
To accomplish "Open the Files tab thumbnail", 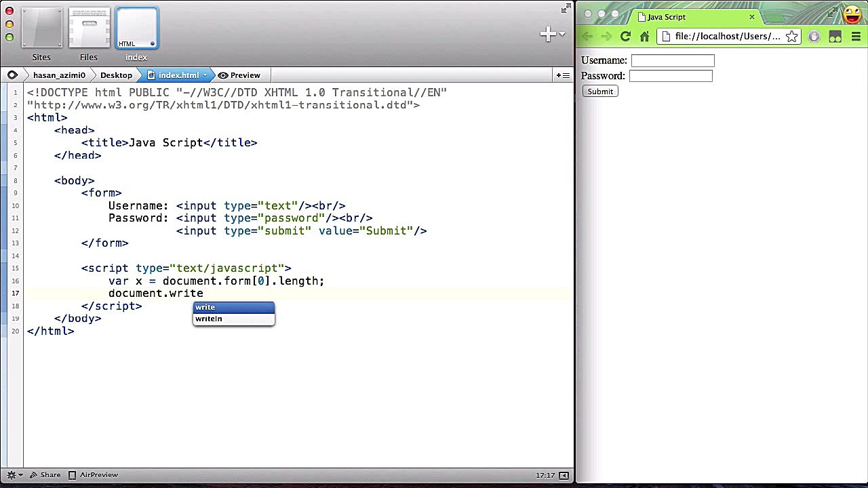I will coord(89,28).
